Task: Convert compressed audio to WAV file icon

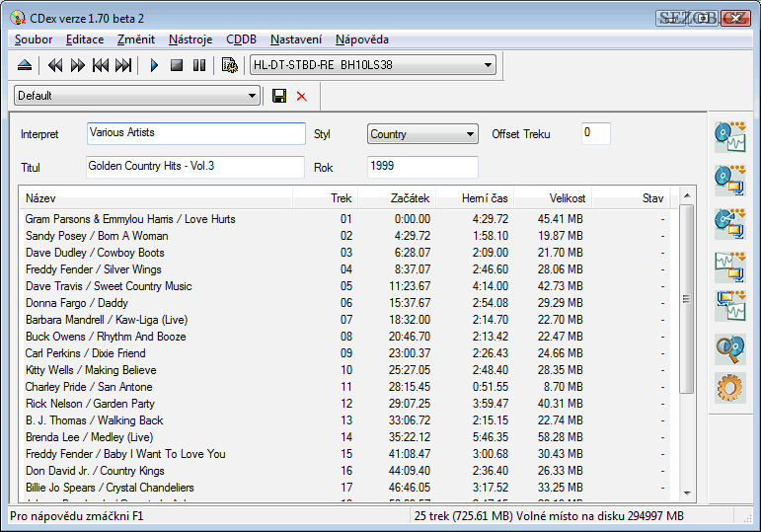Action: (x=730, y=306)
